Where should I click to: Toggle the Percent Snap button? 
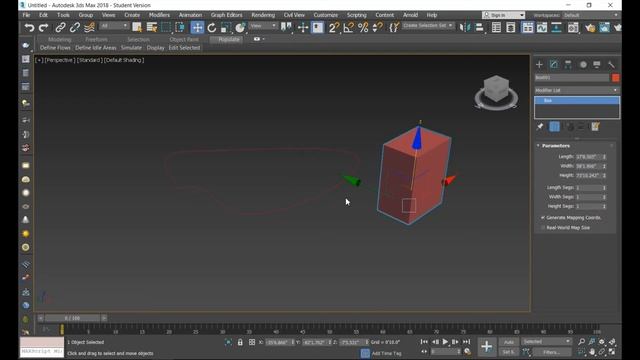click(363, 27)
